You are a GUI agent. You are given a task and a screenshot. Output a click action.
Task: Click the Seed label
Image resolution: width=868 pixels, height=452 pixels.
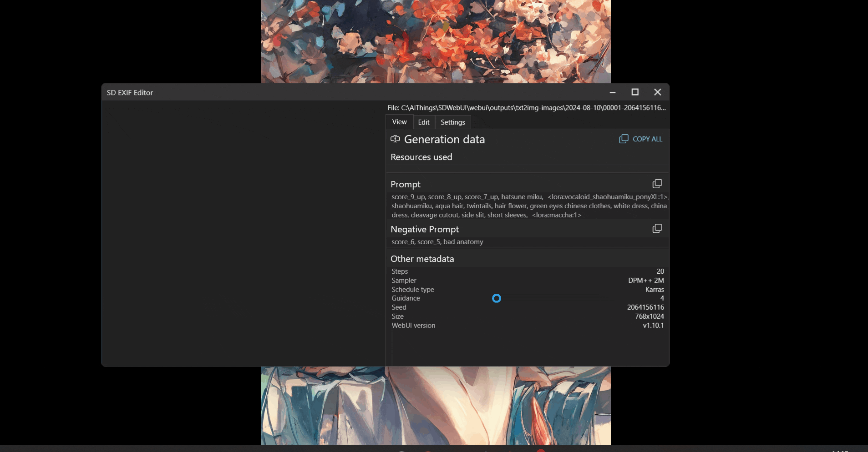click(x=399, y=307)
